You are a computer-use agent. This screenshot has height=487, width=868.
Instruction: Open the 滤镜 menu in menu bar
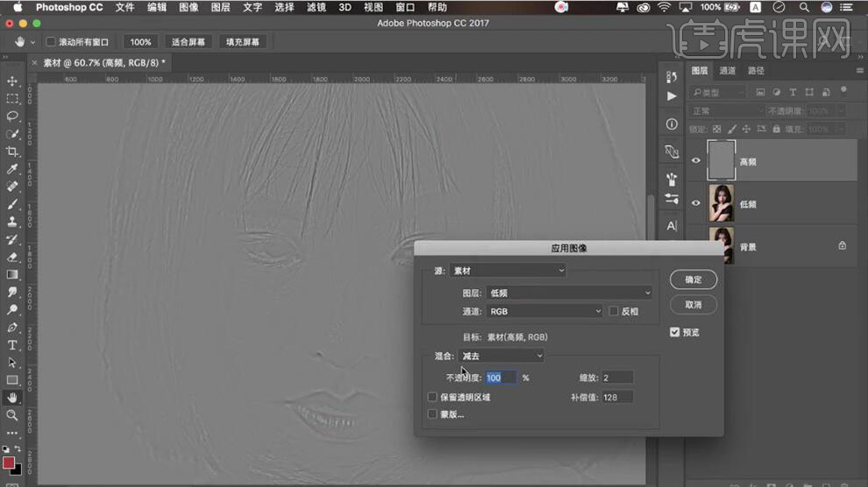point(315,7)
